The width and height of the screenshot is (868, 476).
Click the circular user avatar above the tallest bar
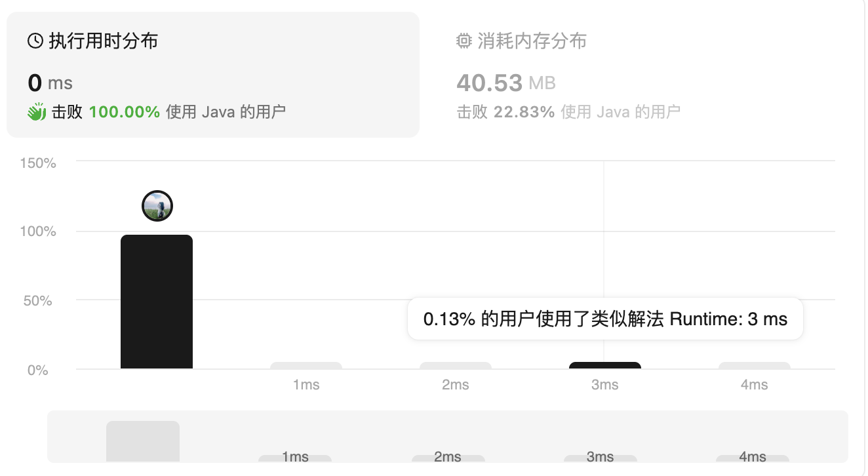click(x=157, y=205)
